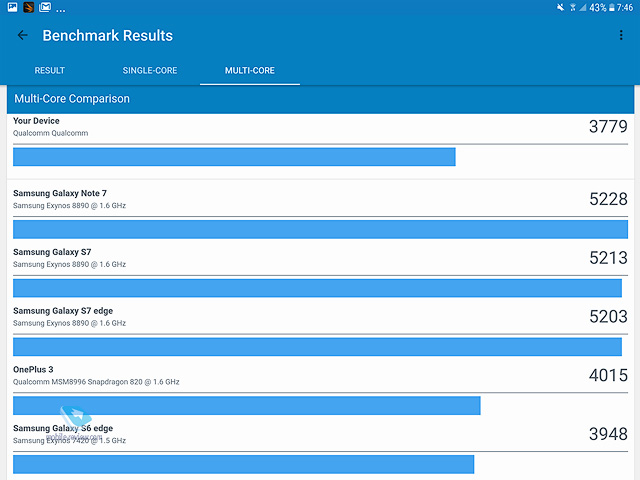Open the three-dot overflow menu
The height and width of the screenshot is (480, 640).
pyautogui.click(x=621, y=35)
